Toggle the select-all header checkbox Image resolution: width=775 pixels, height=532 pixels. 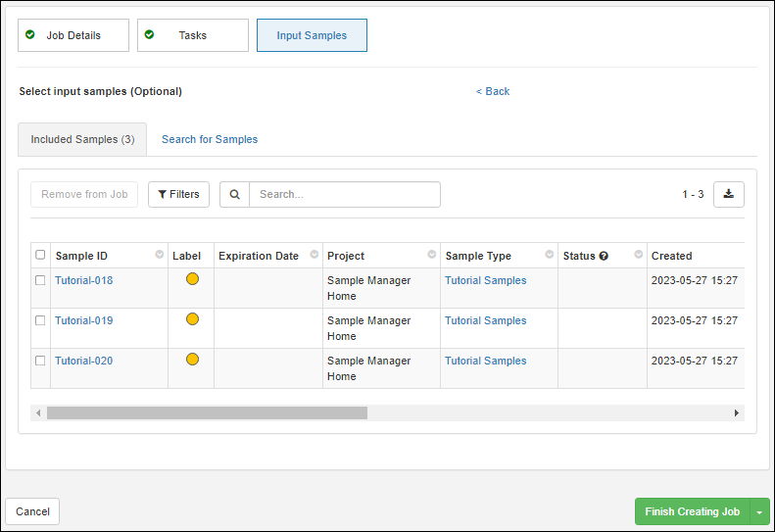coord(40,255)
